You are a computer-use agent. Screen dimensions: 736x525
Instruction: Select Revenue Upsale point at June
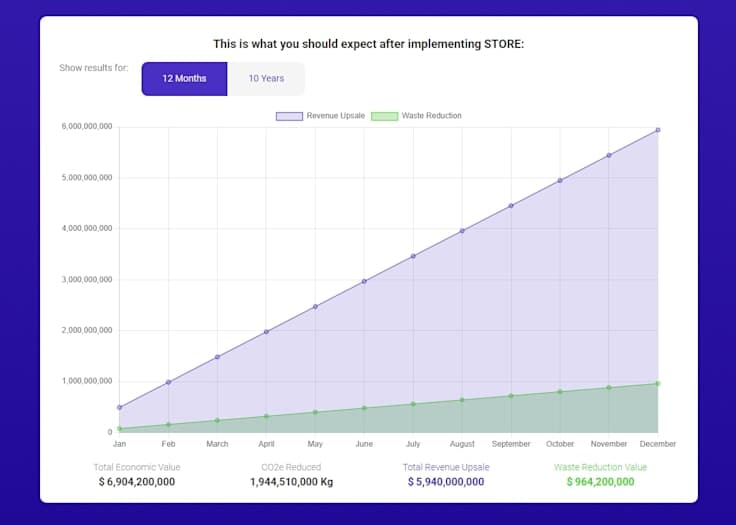click(x=364, y=281)
